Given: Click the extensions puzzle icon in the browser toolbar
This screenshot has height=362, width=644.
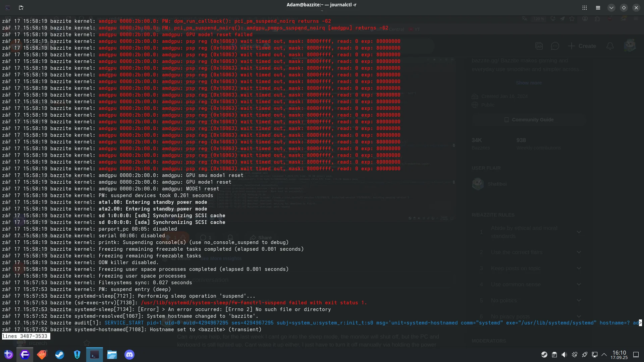Looking at the screenshot, I should (x=598, y=19).
